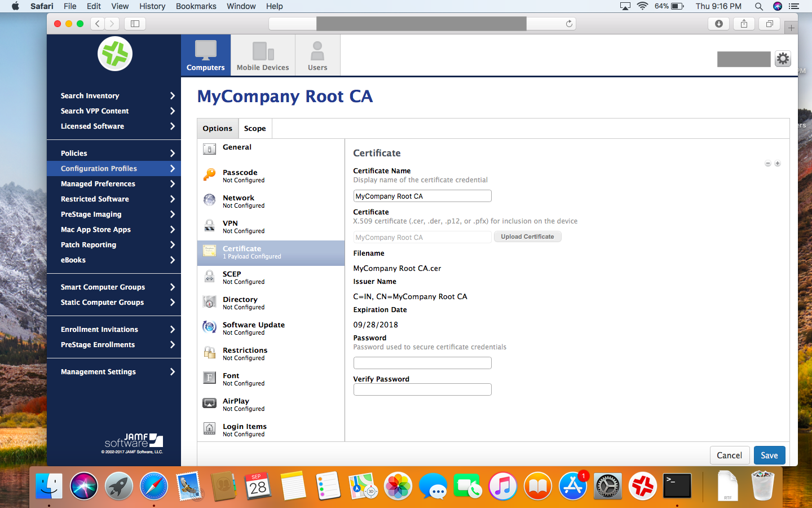The image size is (812, 508).
Task: Click the Certificate Name input field
Action: (422, 196)
